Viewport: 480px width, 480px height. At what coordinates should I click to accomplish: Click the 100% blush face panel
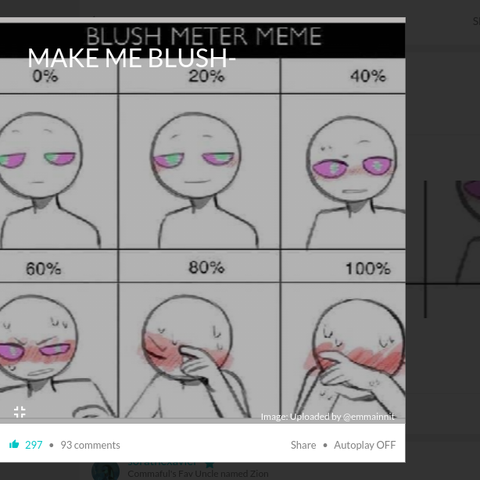pyautogui.click(x=343, y=350)
